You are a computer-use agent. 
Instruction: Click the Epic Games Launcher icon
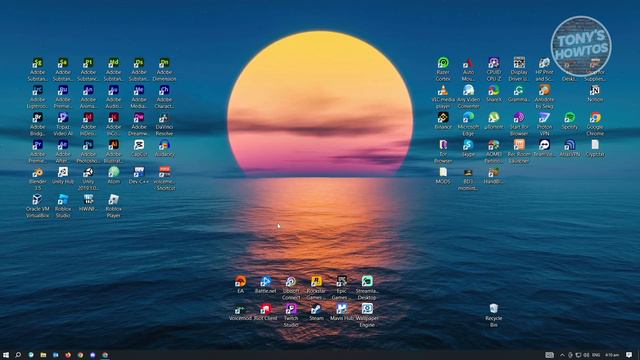coord(342,281)
